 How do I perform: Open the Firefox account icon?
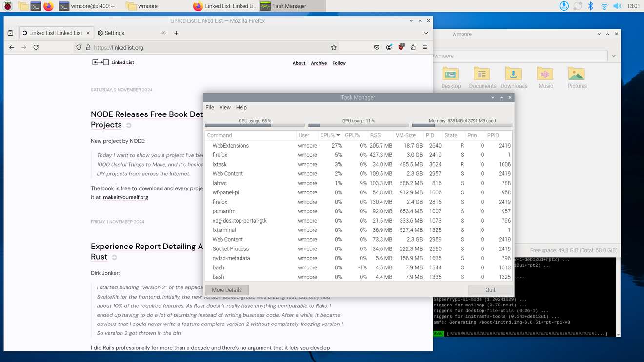(x=389, y=47)
